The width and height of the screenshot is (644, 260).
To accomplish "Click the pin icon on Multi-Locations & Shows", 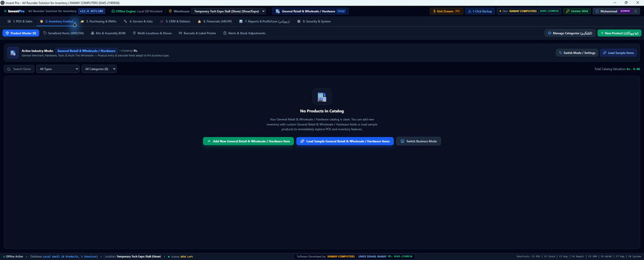I will [x=135, y=33].
